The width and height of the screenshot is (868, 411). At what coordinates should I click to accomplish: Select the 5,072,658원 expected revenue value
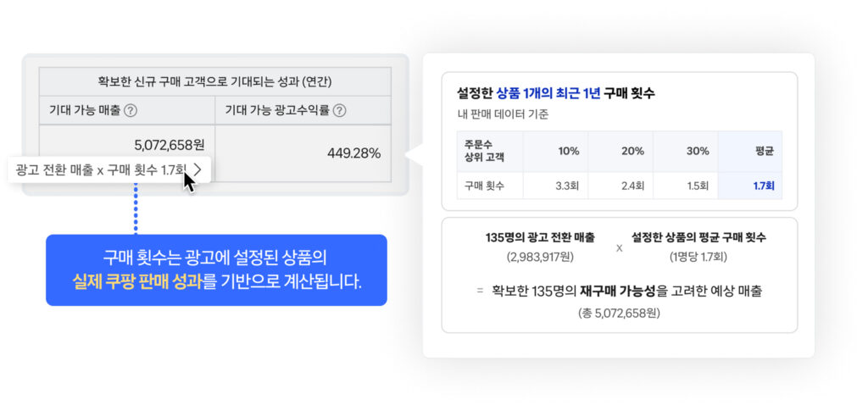coord(170,145)
